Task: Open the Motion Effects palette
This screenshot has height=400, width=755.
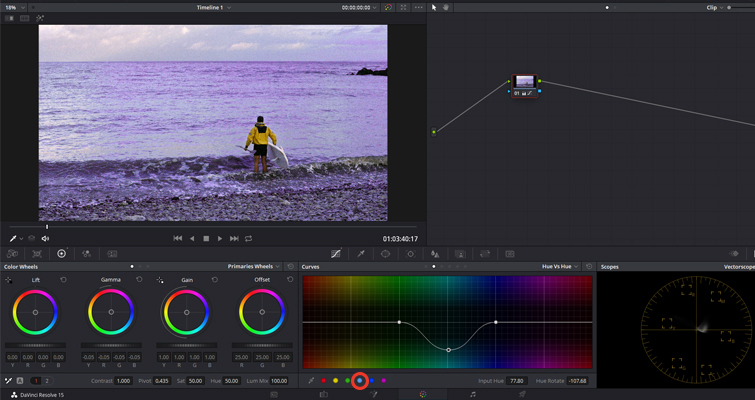Action: coord(112,254)
